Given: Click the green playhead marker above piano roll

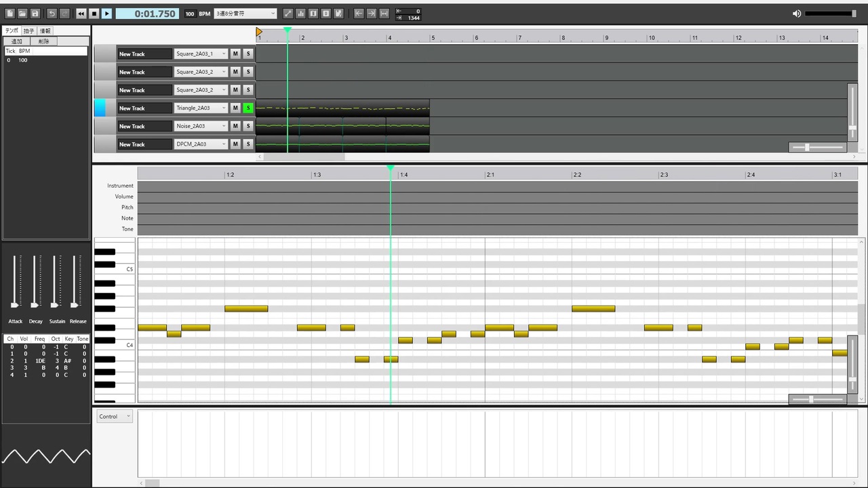Looking at the screenshot, I should click(x=391, y=167).
